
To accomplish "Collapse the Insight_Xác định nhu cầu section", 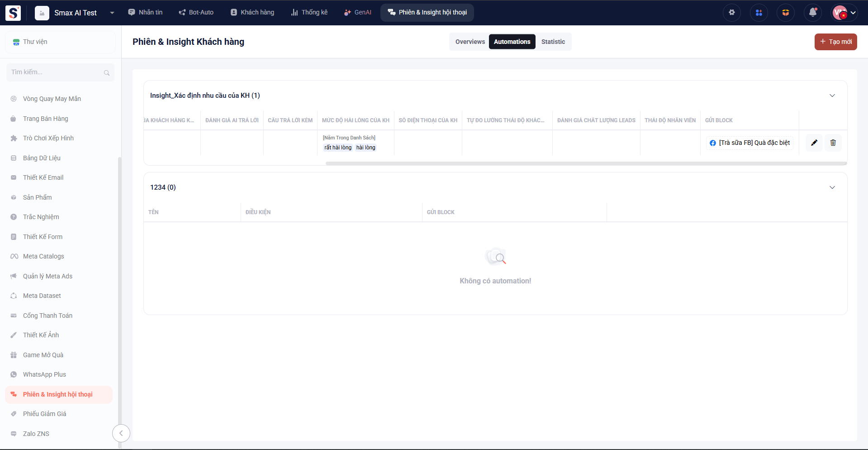I will pos(832,96).
